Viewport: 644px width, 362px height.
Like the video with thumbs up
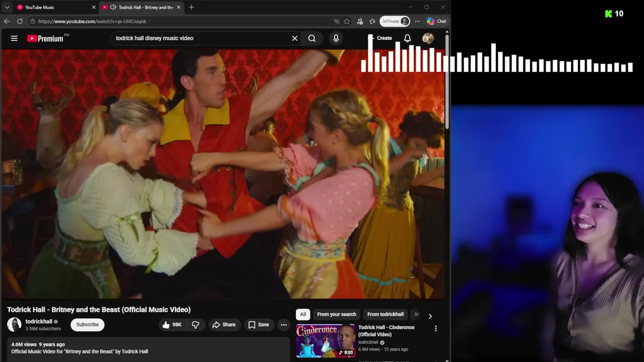point(172,325)
